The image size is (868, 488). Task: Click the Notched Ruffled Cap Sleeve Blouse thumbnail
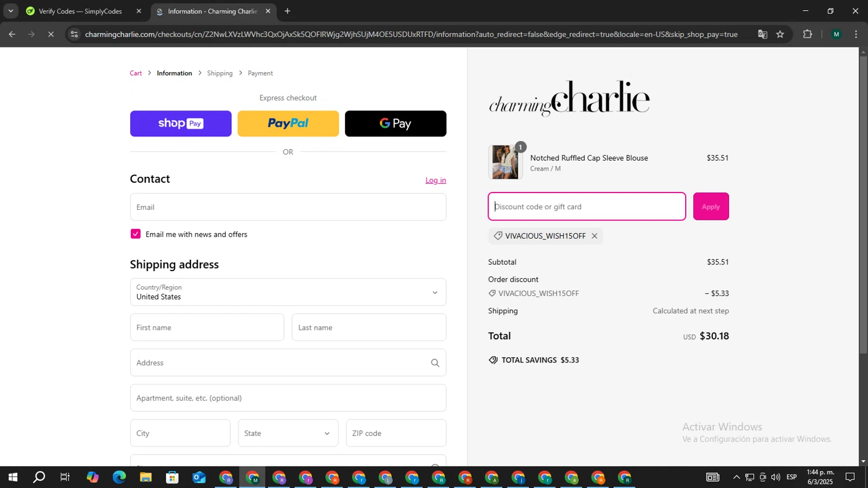coord(505,162)
